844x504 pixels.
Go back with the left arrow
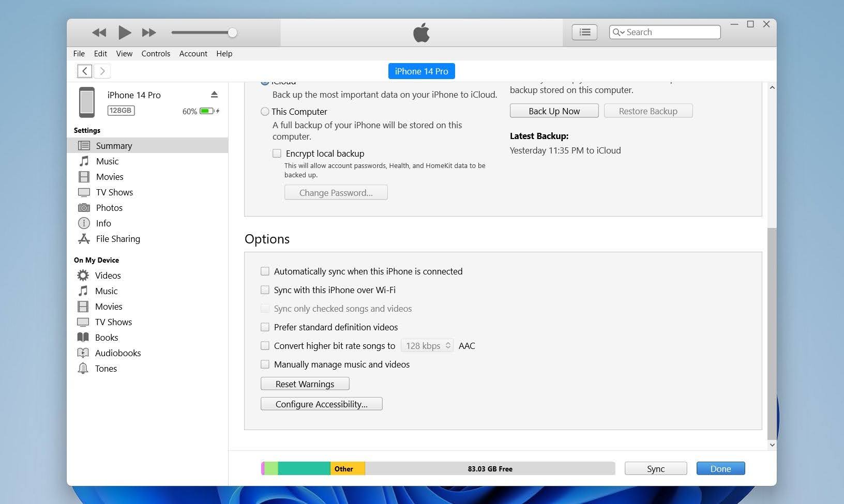85,71
